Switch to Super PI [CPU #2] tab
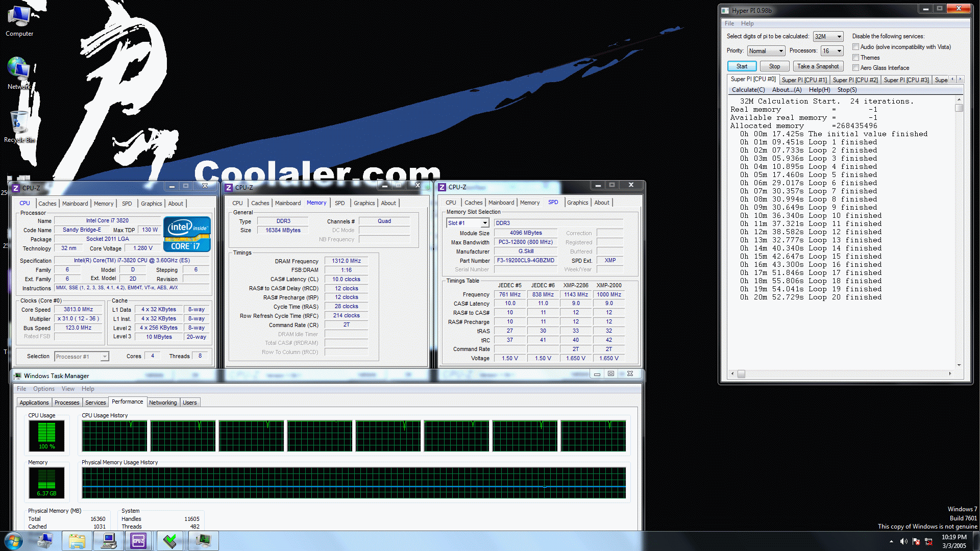Viewport: 980px width, 551px height. pos(855,80)
